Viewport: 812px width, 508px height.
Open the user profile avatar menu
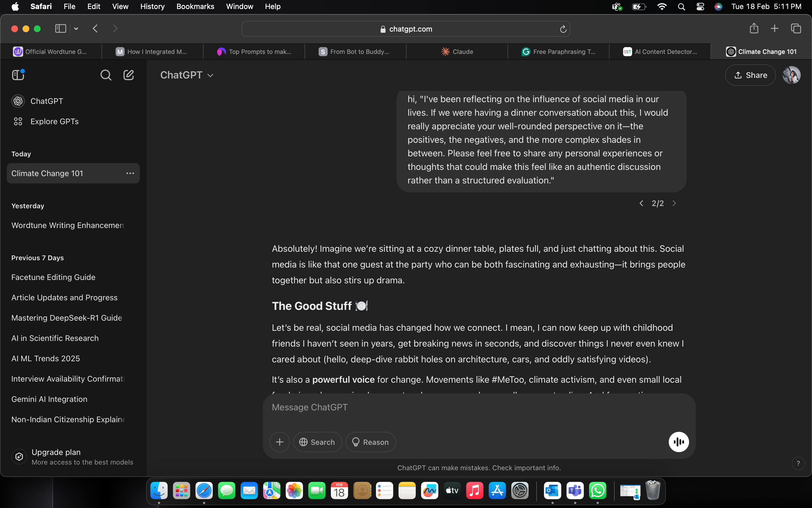pyautogui.click(x=791, y=75)
